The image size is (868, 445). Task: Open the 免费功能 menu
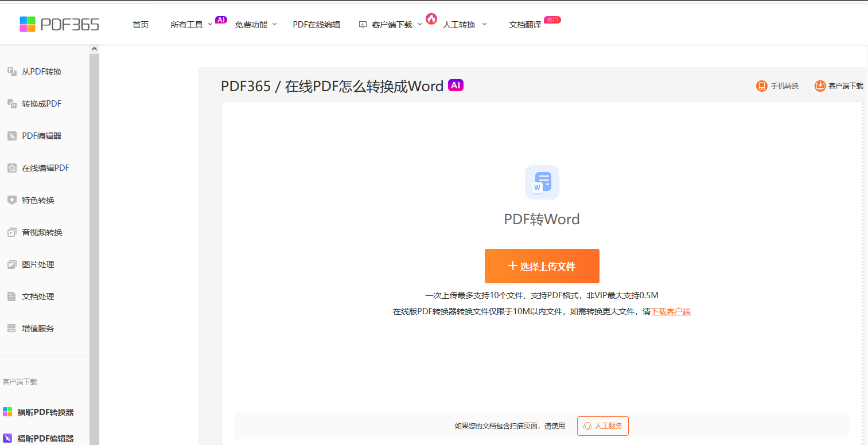pos(251,25)
